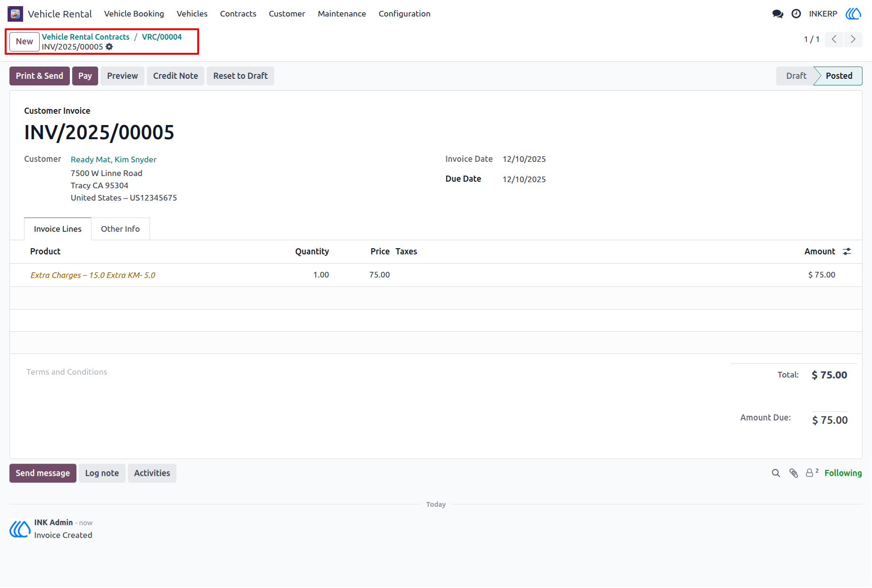Image resolution: width=872 pixels, height=588 pixels.
Task: Open the activities clock icon
Action: 796,14
